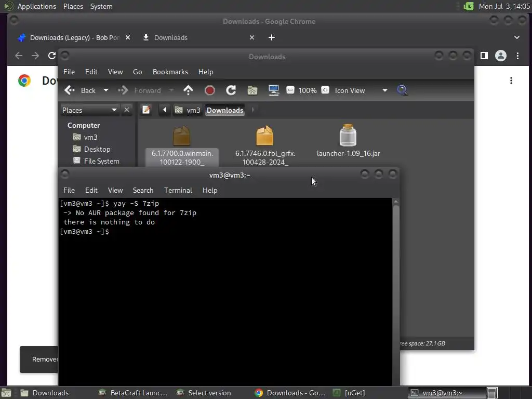This screenshot has width=532, height=399.
Task: Select Downloads path bar button
Action: [225, 110]
